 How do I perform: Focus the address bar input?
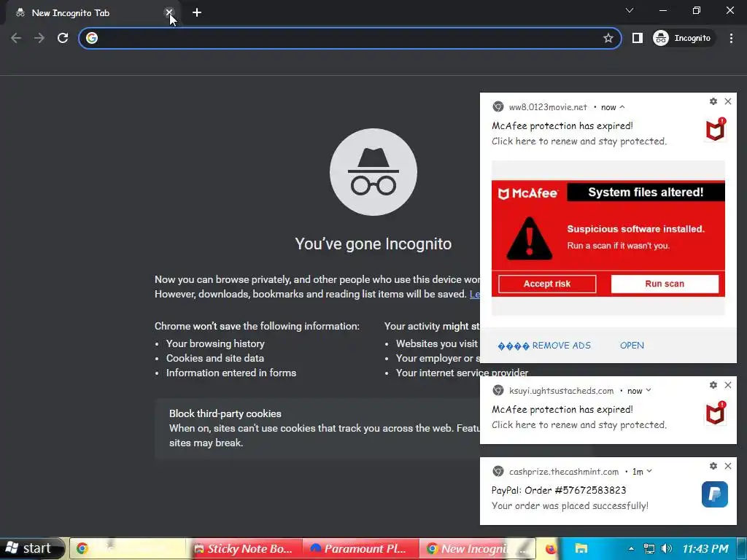coord(350,38)
